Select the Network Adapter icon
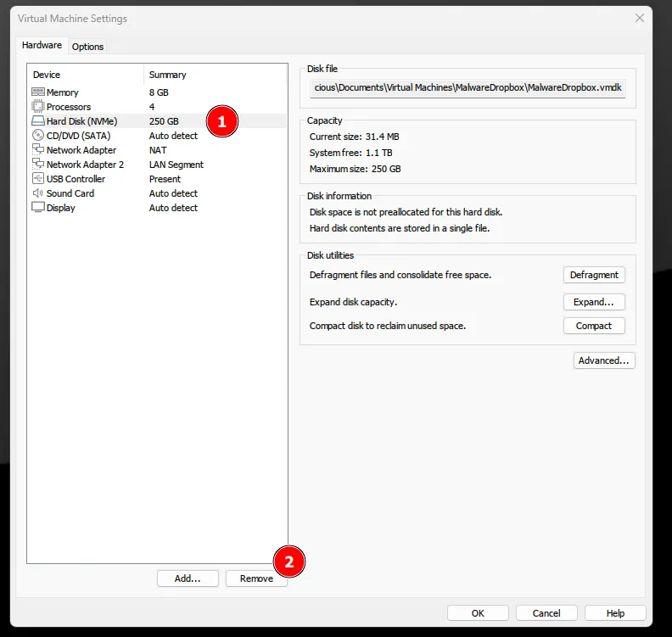Image resolution: width=672 pixels, height=637 pixels. click(38, 150)
